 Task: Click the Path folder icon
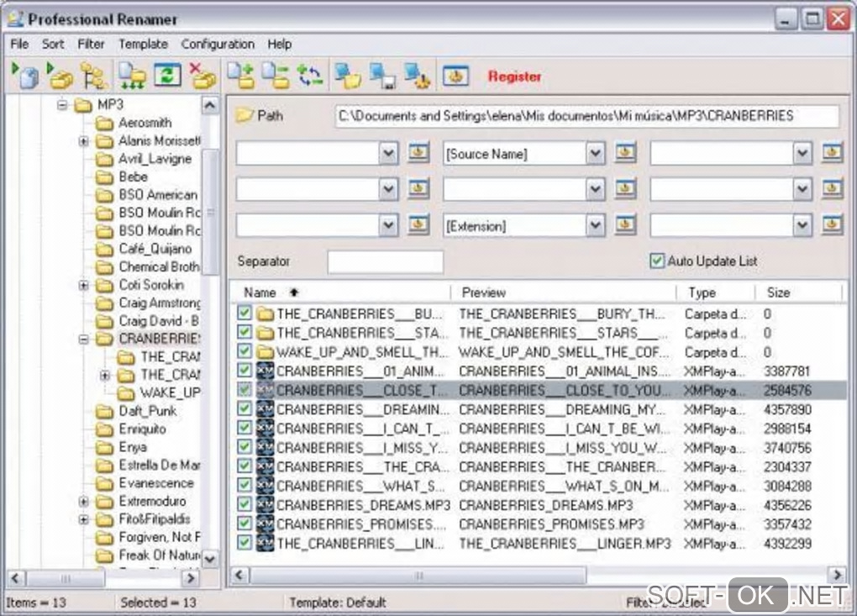pos(244,115)
